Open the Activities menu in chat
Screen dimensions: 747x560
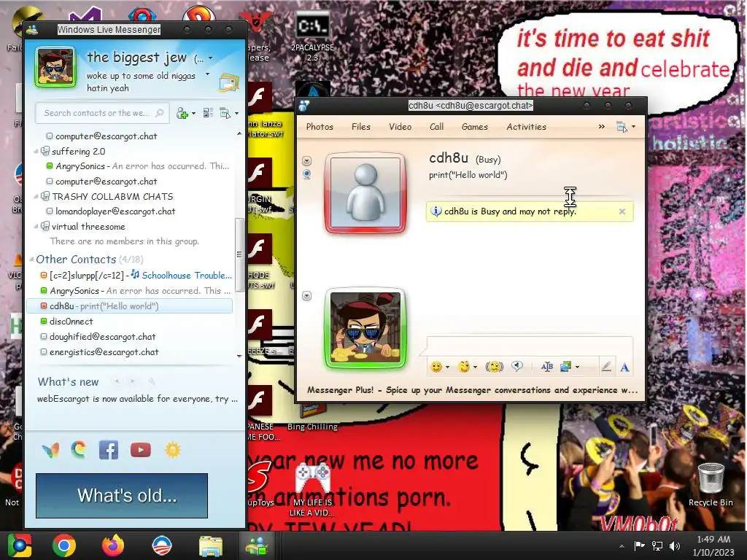coord(526,127)
